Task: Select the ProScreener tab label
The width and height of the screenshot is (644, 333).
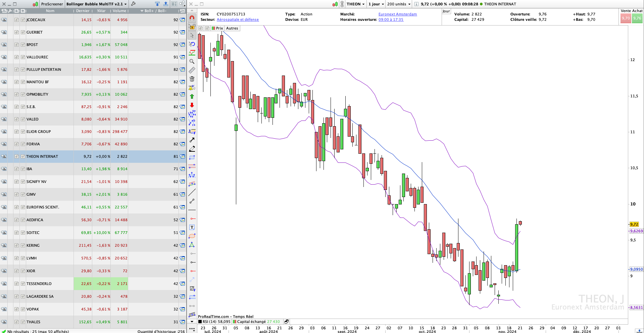Action: [52, 4]
